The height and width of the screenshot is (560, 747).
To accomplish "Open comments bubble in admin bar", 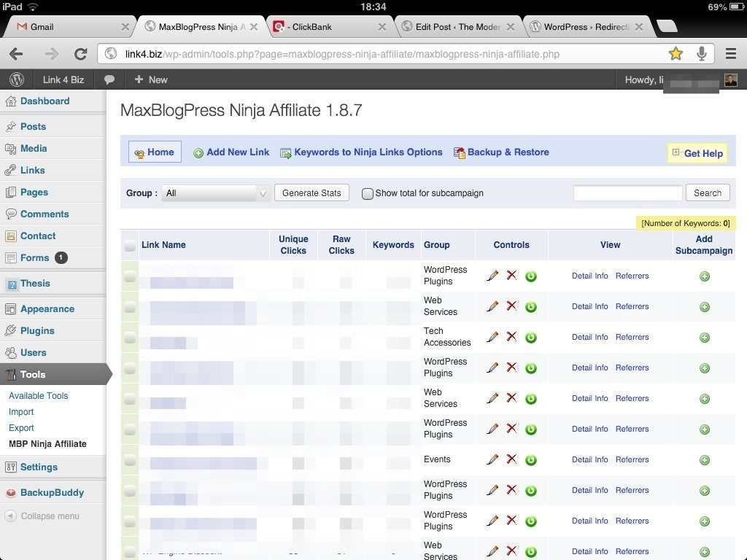I will pos(109,79).
